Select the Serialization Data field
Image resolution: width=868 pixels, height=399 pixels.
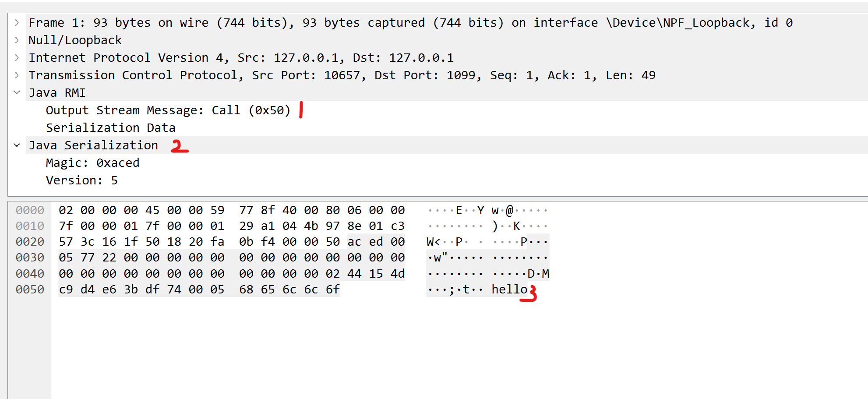pos(110,128)
